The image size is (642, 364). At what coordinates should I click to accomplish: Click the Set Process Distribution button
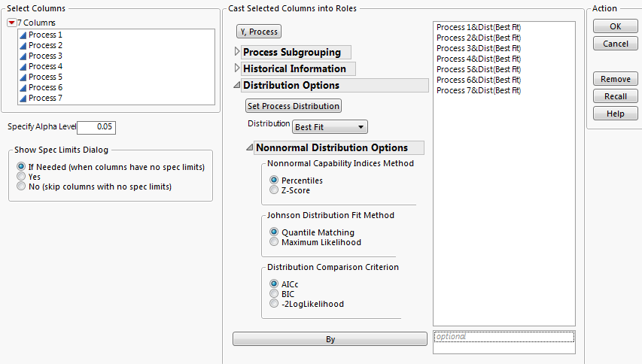pos(294,106)
